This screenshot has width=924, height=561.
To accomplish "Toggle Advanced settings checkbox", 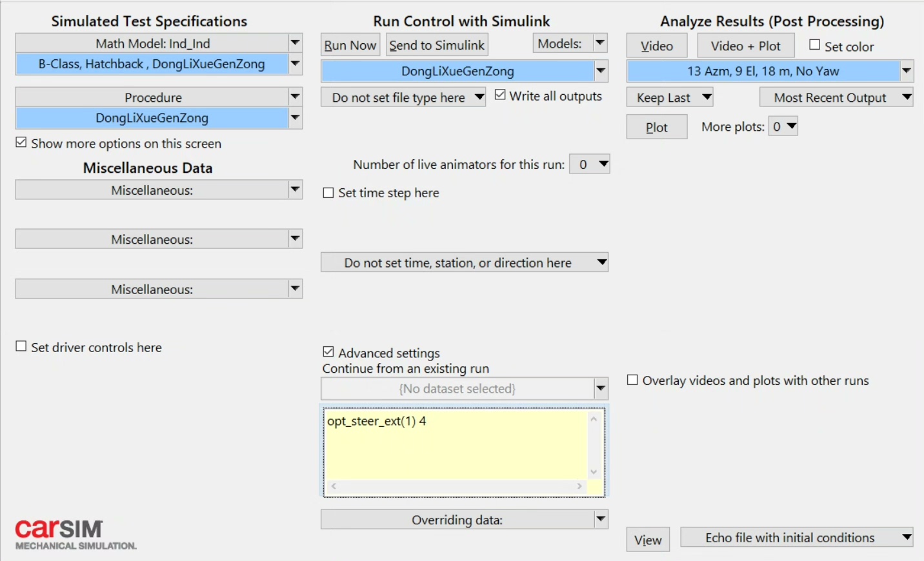I will pos(328,352).
